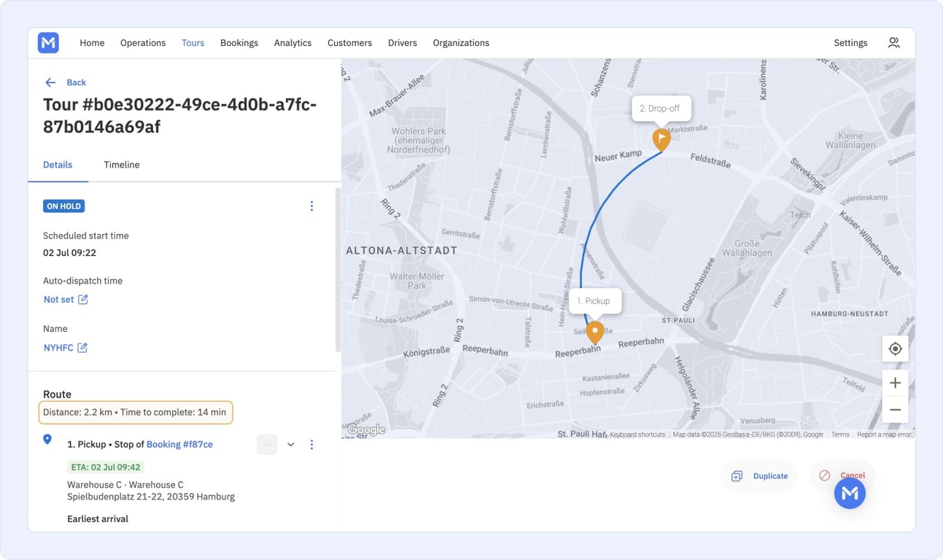Open the Customers page
This screenshot has height=560, width=943.
click(349, 43)
